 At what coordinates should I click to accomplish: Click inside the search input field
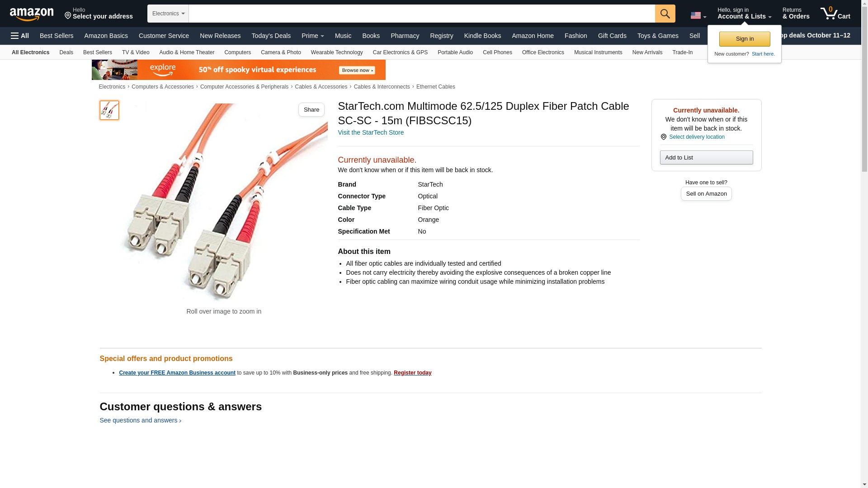click(422, 14)
